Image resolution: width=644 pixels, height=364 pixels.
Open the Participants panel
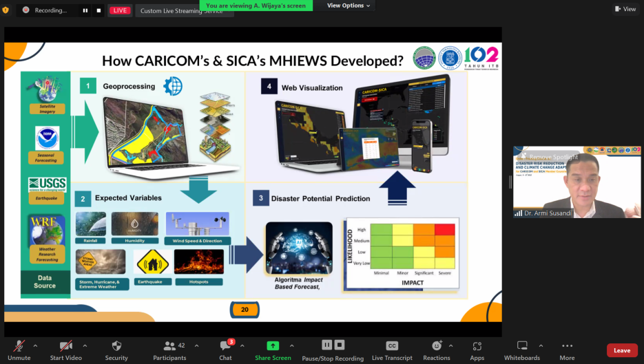[x=169, y=350]
